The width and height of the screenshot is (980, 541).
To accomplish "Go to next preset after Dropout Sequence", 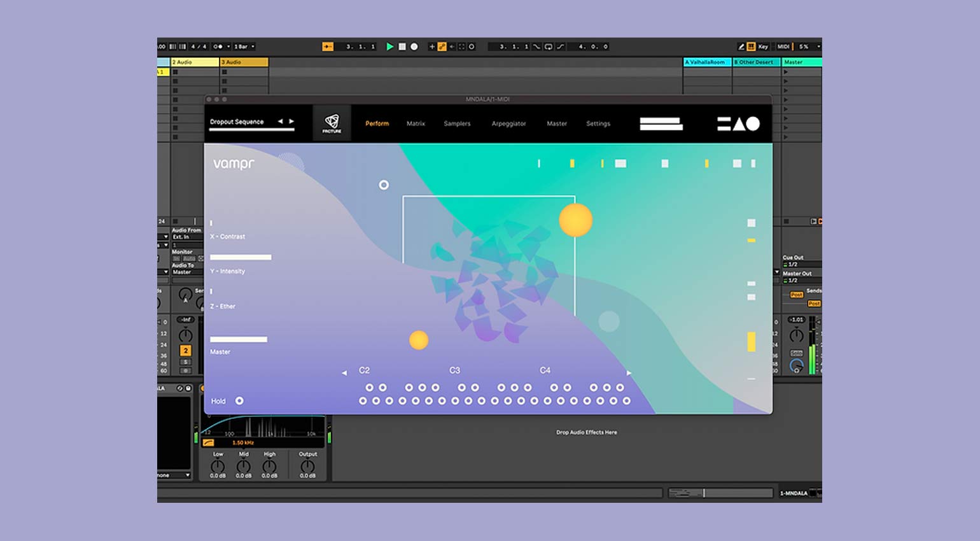I will tap(291, 121).
